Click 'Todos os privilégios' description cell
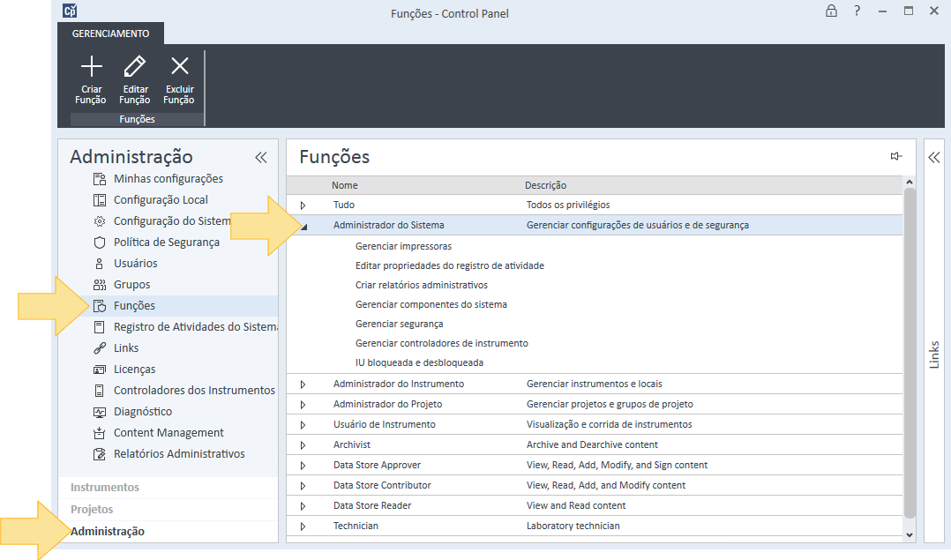 pos(568,205)
